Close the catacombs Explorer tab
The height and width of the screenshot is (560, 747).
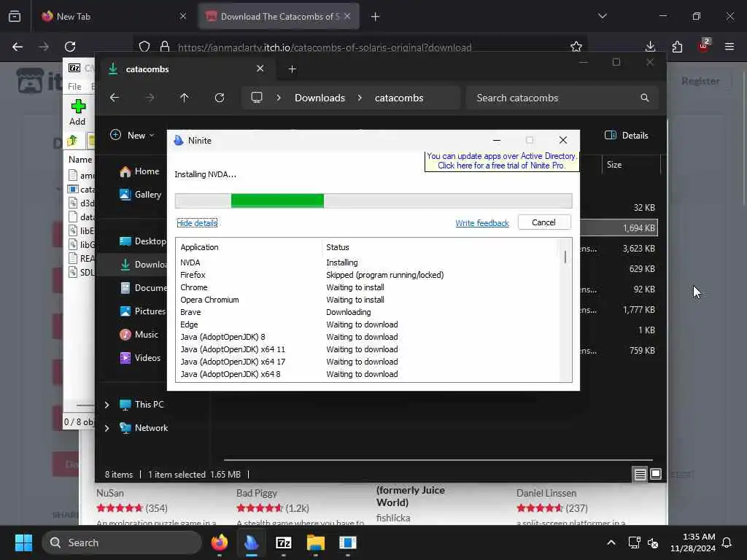260,69
